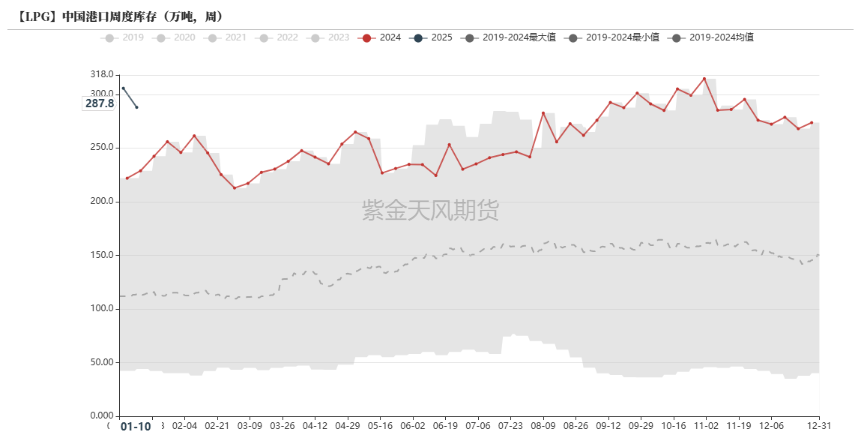Select the 08-26 x-axis label
The width and height of the screenshot is (861, 435).
575,426
